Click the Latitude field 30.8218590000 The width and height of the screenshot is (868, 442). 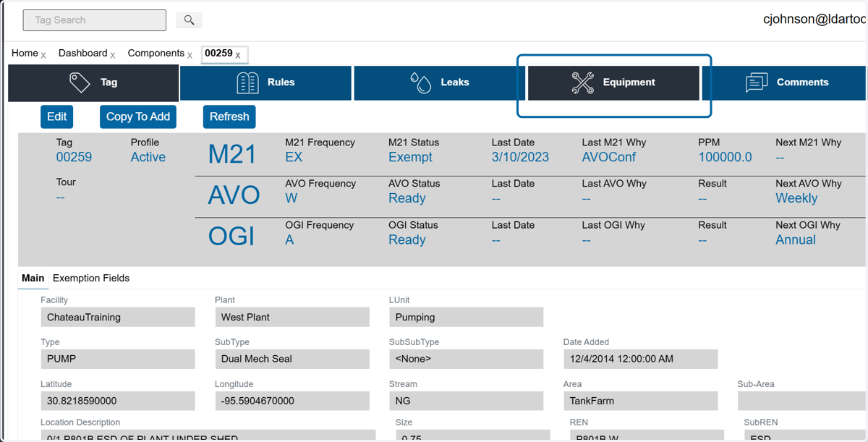pos(118,401)
